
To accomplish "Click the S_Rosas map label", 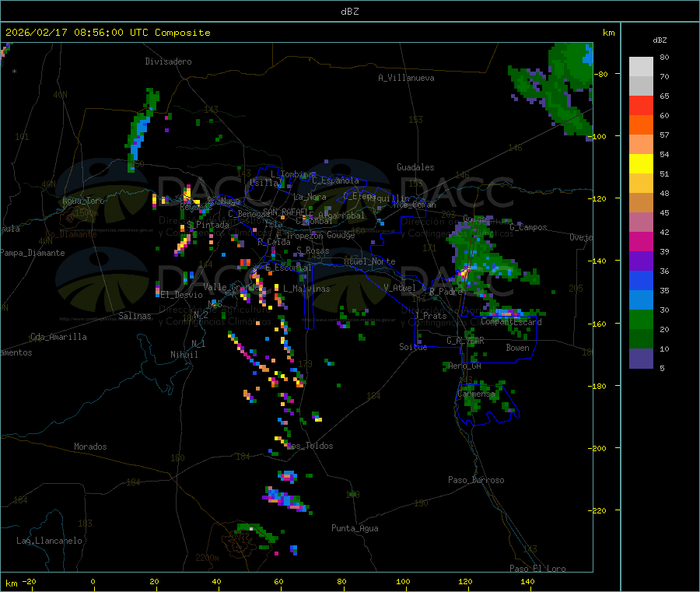I will (313, 250).
